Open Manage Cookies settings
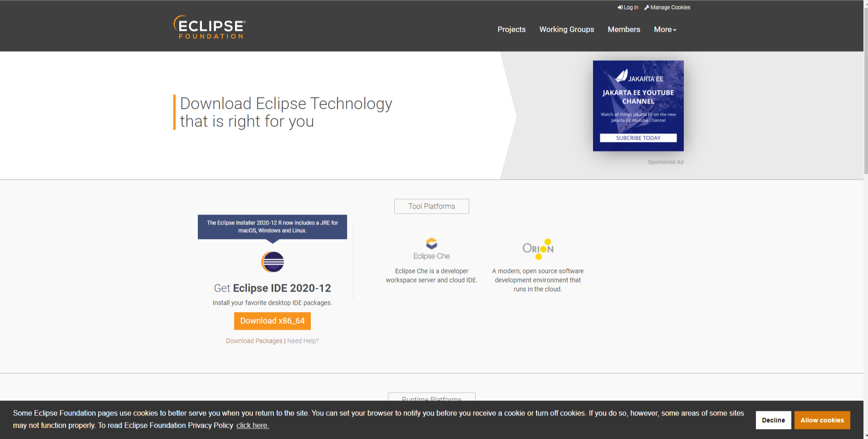Image resolution: width=868 pixels, height=439 pixels. pos(667,7)
